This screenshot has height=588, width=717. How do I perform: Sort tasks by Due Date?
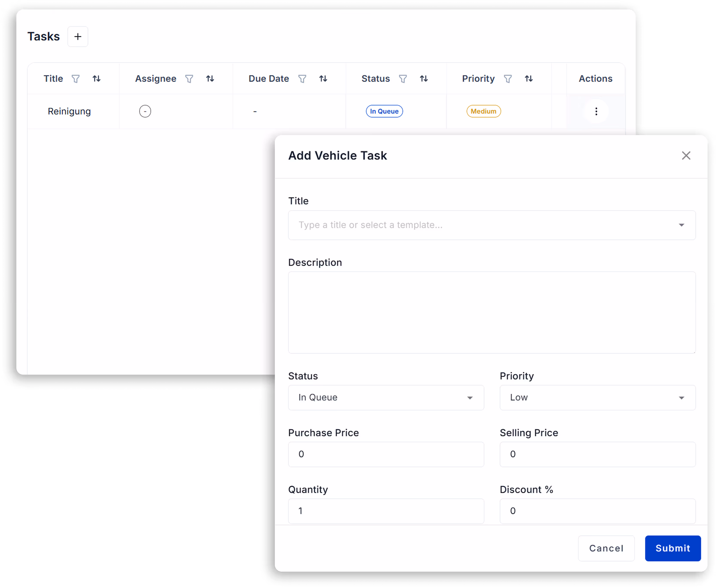click(323, 79)
